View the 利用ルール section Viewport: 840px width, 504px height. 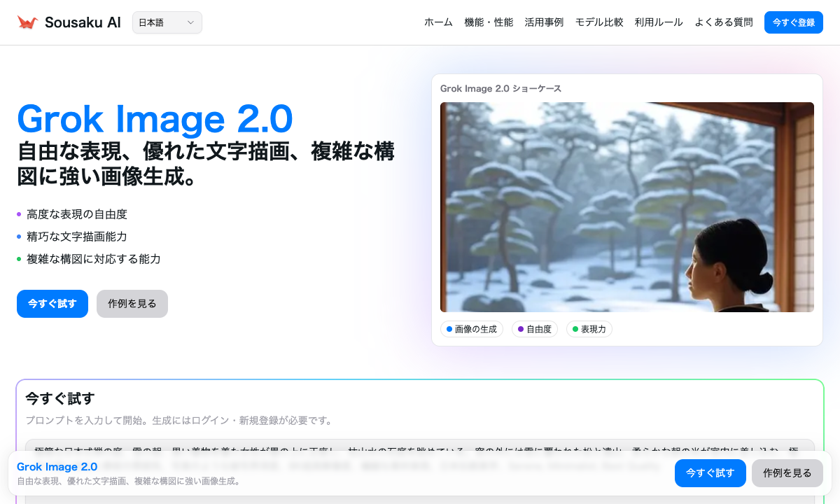coord(658,22)
